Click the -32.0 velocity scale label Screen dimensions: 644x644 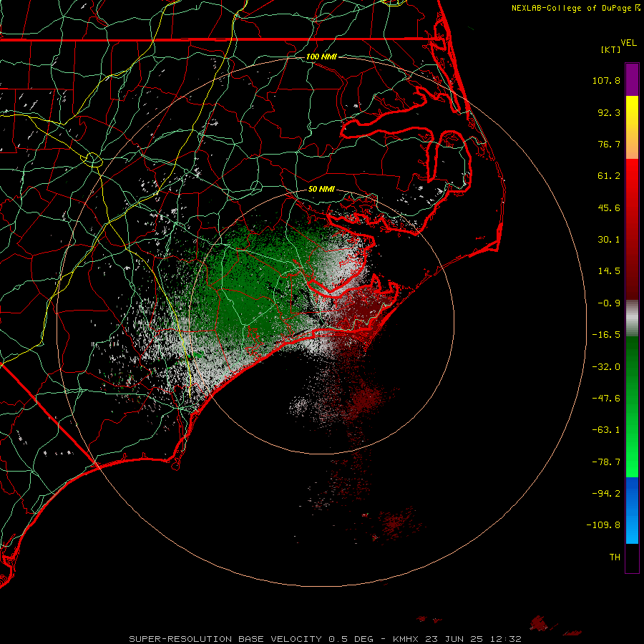[606, 367]
